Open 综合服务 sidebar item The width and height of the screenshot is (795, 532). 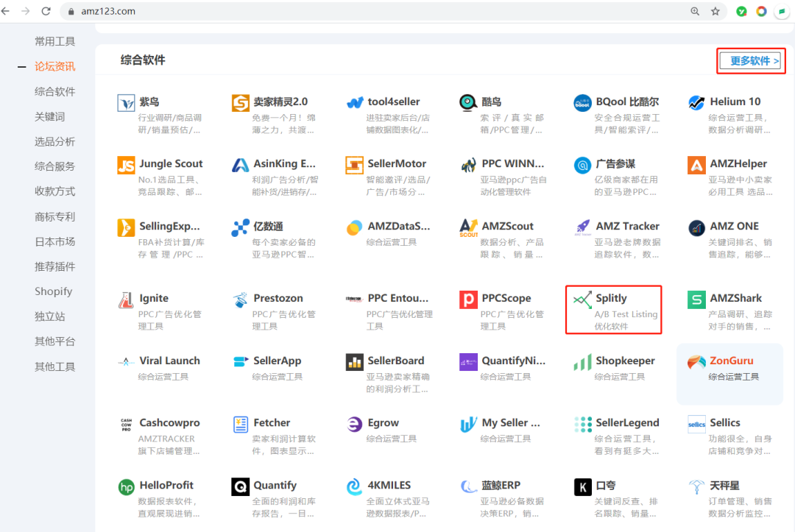click(x=54, y=166)
